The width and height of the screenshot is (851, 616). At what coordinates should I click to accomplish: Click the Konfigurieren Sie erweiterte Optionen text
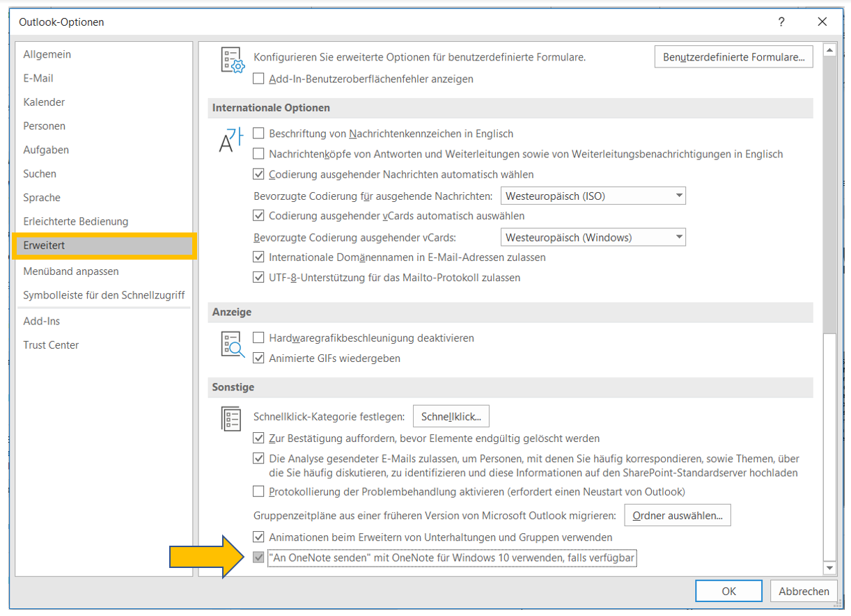419,57
